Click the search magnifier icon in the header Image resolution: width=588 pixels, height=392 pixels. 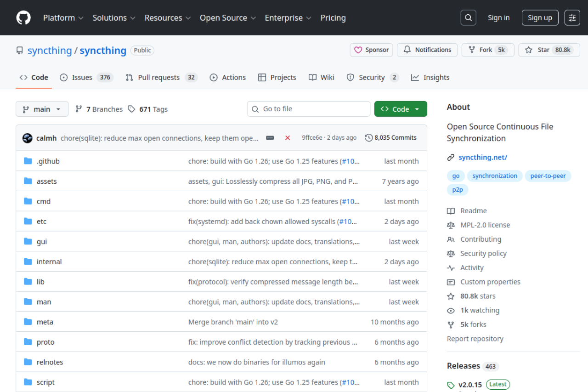pos(468,17)
